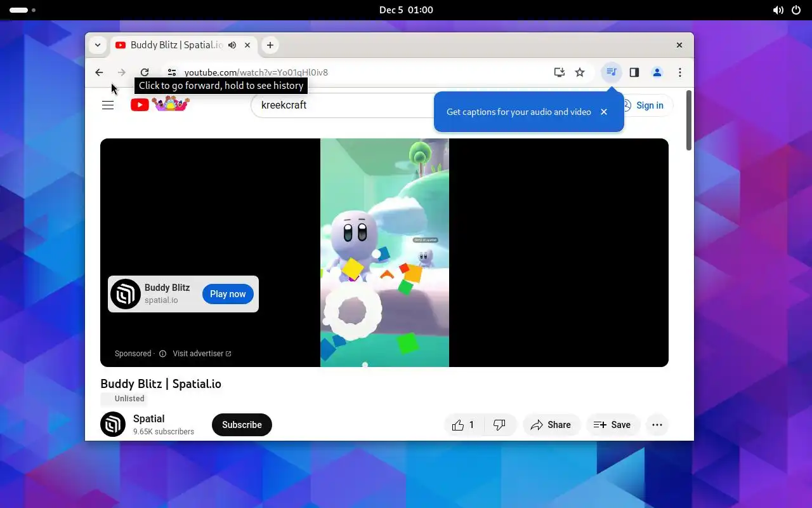Close the browser window
The height and width of the screenshot is (508, 812).
tap(679, 45)
